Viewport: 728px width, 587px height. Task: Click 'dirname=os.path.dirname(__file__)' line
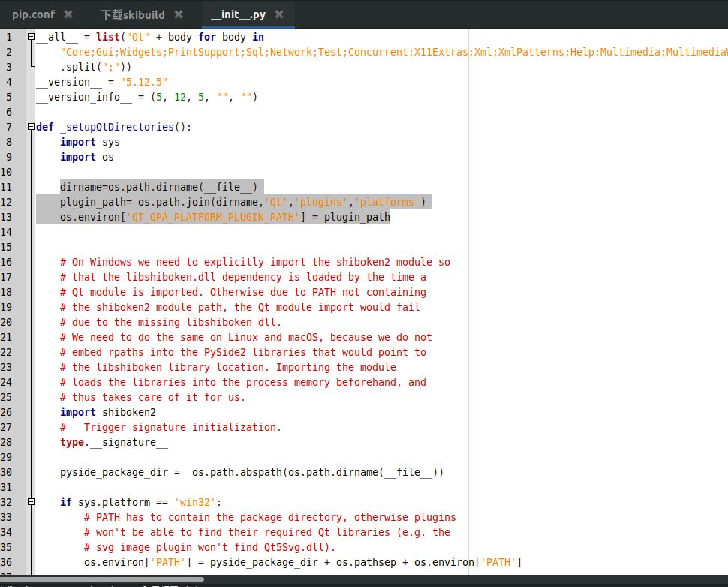pos(158,187)
